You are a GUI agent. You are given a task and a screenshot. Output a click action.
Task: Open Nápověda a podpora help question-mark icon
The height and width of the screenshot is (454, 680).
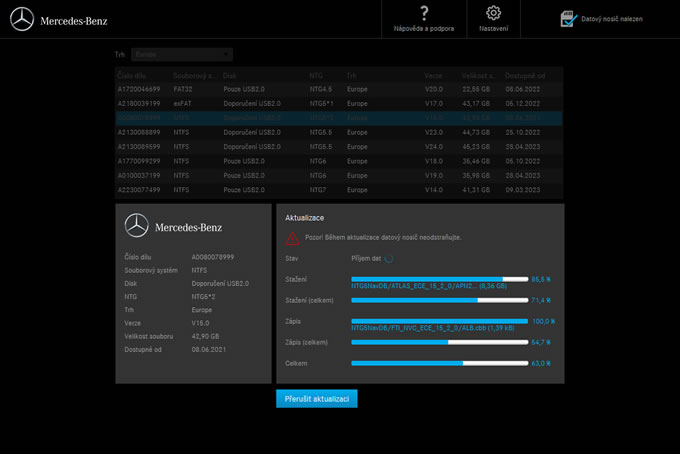tap(424, 13)
